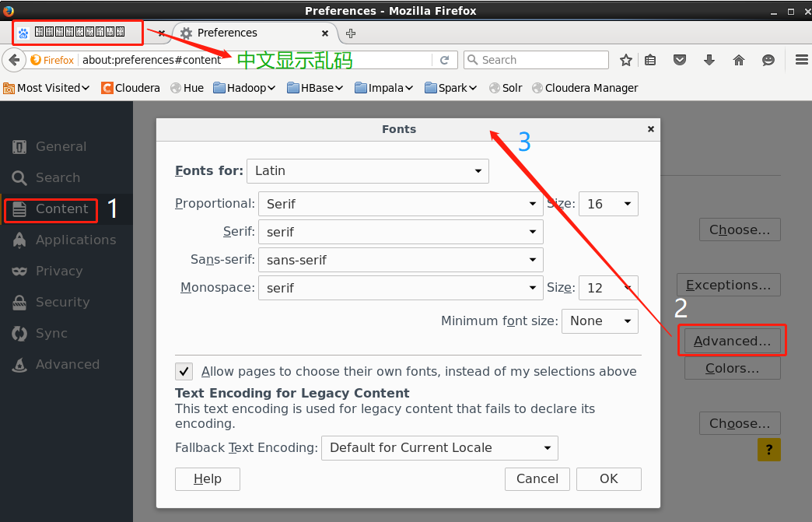This screenshot has height=522, width=812.
Task: Close the Fonts dialog with X
Action: (x=651, y=129)
